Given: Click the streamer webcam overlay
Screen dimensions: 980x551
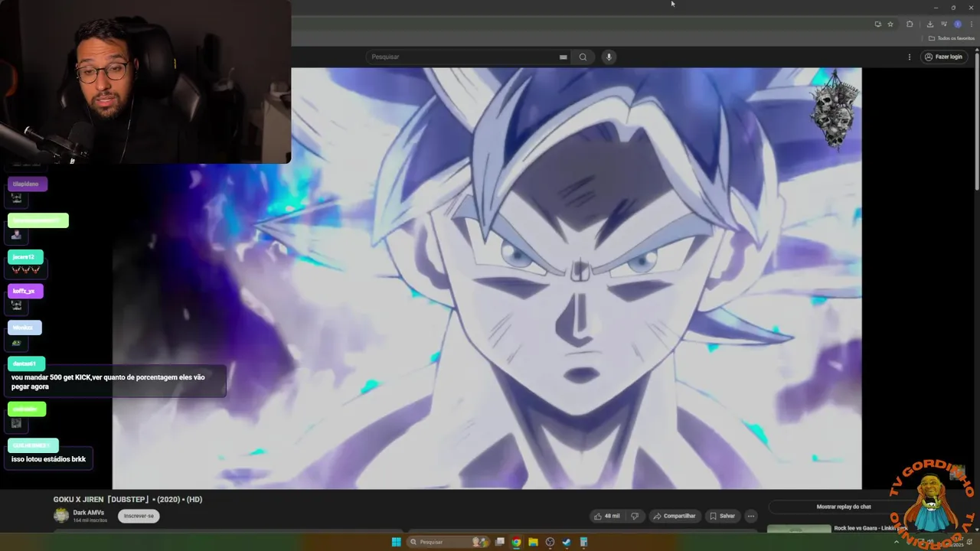Looking at the screenshot, I should (x=145, y=82).
